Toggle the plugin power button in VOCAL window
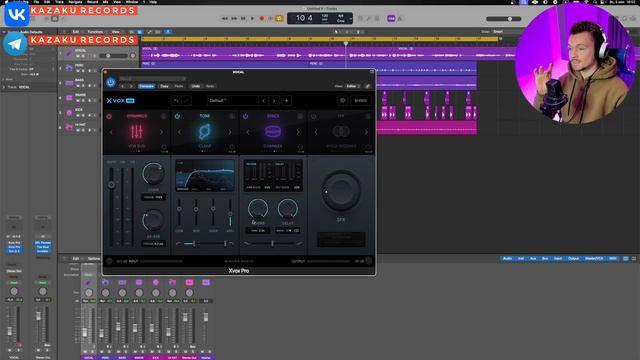This screenshot has width=640, height=360. tap(111, 82)
